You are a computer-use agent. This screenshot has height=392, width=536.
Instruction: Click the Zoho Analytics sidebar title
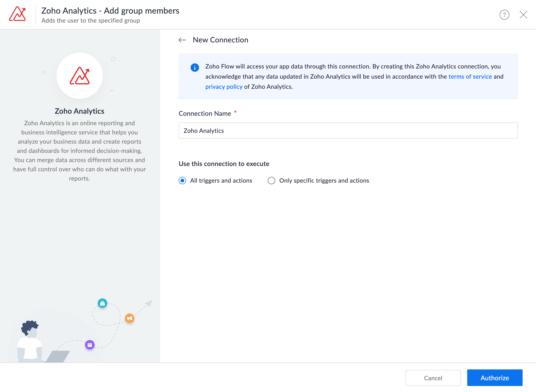point(79,111)
